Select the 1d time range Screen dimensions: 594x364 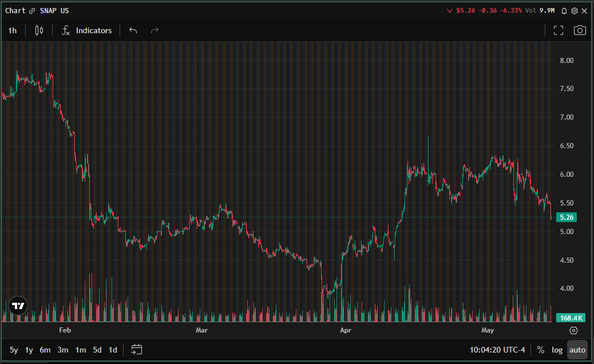(x=113, y=350)
